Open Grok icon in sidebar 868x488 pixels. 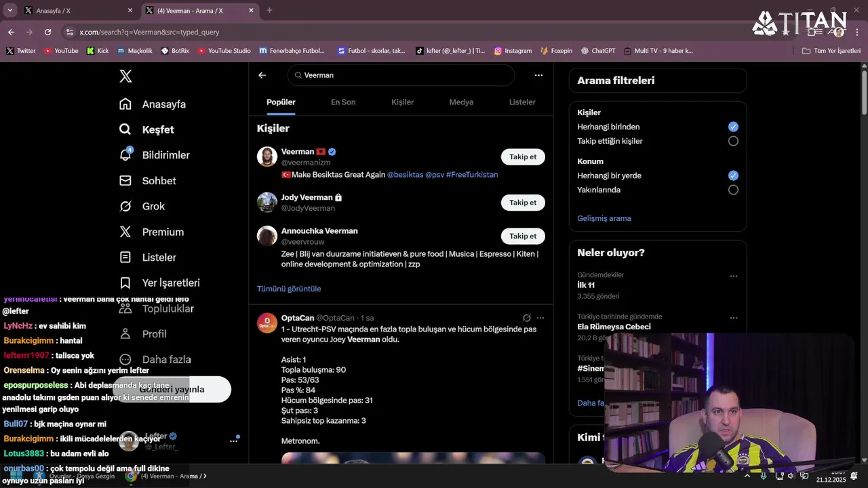[x=125, y=206]
